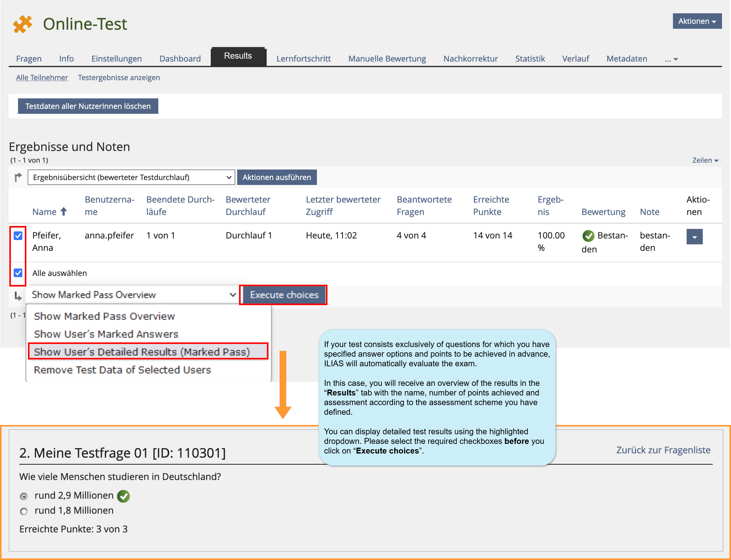Click the Execute choices button
Image resolution: width=731 pixels, height=560 pixels.
point(284,295)
